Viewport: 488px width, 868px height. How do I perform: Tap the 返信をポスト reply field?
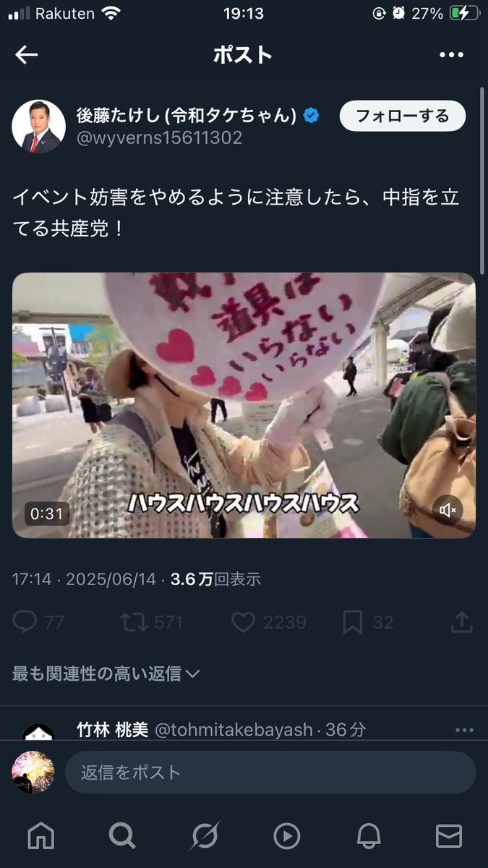[270, 772]
